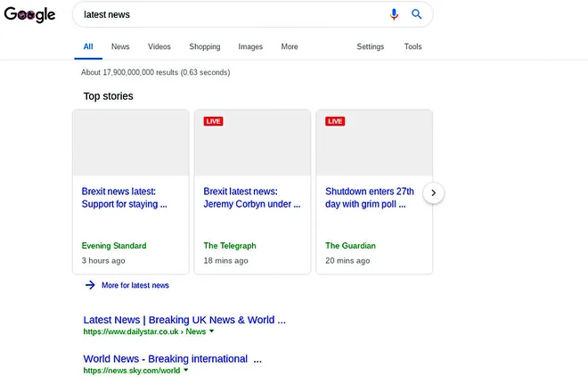588x392 pixels.
Task: Click LIVE badge on The Guardian story
Action: click(x=335, y=121)
